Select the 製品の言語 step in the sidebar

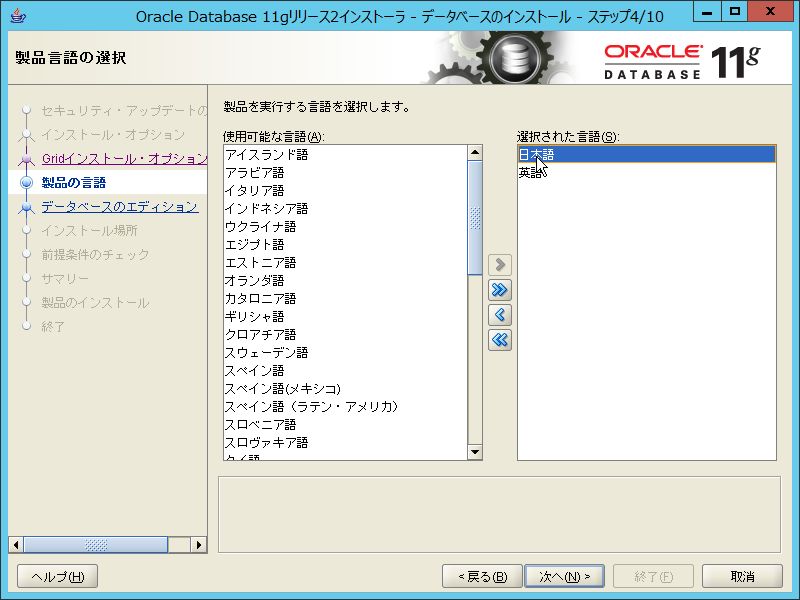coord(74,183)
